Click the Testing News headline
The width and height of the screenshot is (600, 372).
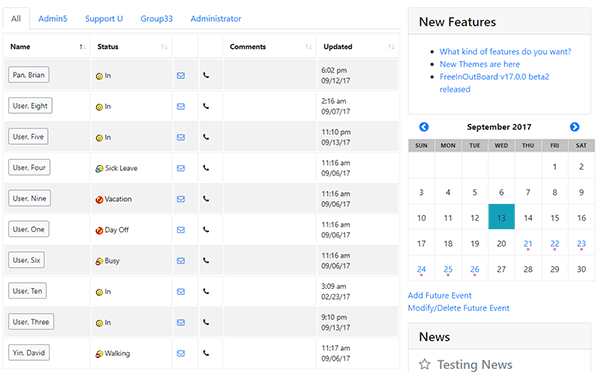pyautogui.click(x=474, y=364)
